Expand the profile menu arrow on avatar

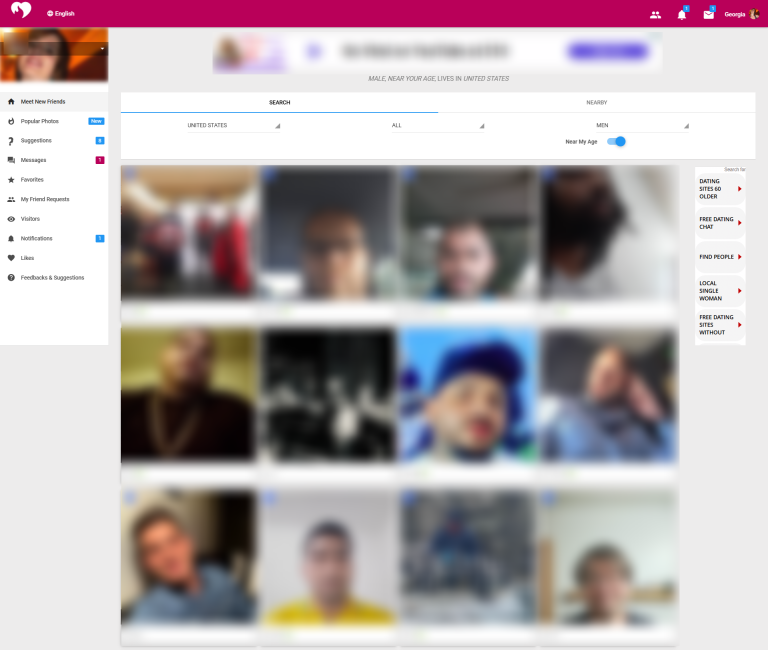[102, 48]
